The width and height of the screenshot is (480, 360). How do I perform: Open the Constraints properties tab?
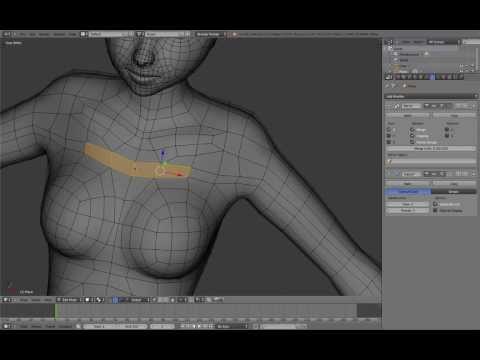click(427, 76)
